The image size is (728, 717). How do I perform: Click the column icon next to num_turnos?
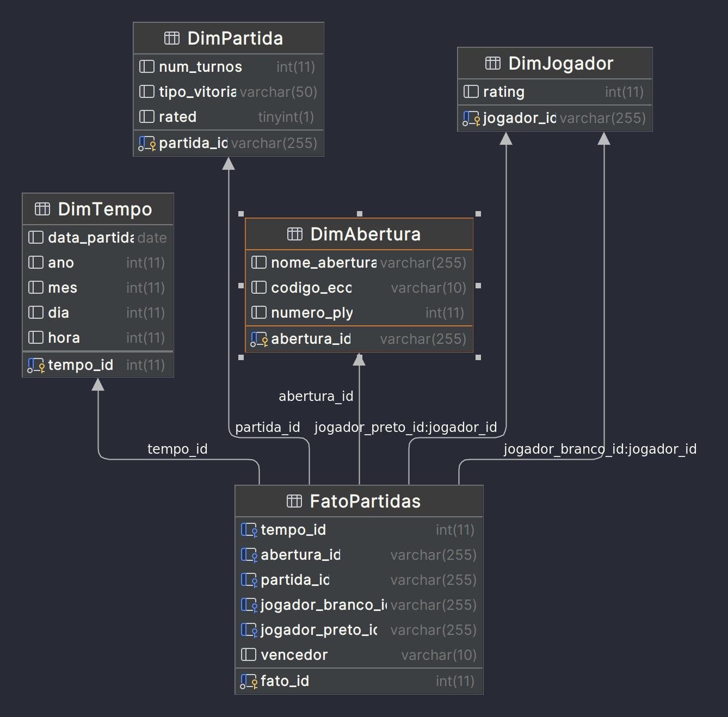tap(147, 66)
